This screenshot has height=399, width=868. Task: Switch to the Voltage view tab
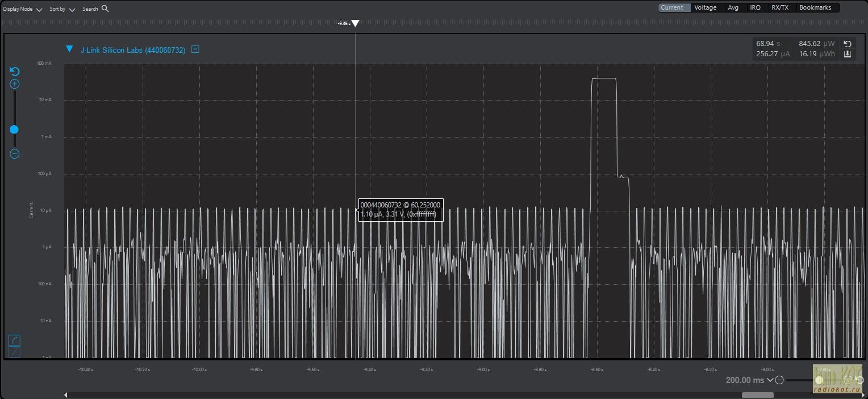(705, 7)
